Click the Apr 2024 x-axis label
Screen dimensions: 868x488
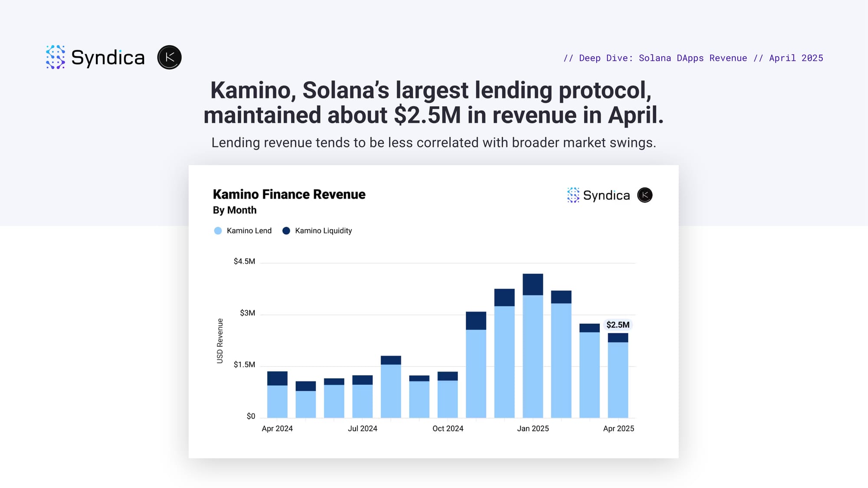point(277,429)
